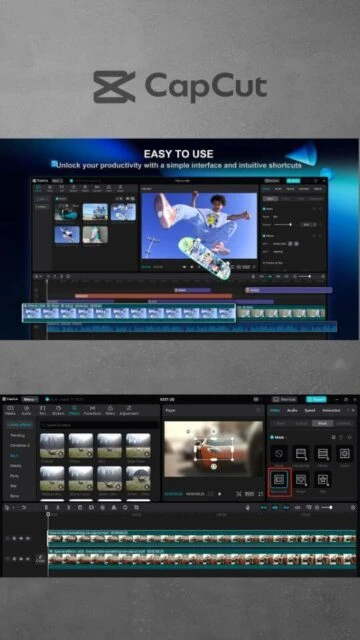Choose first effect thumbnail in top row
360x640 pixels.
(52, 445)
